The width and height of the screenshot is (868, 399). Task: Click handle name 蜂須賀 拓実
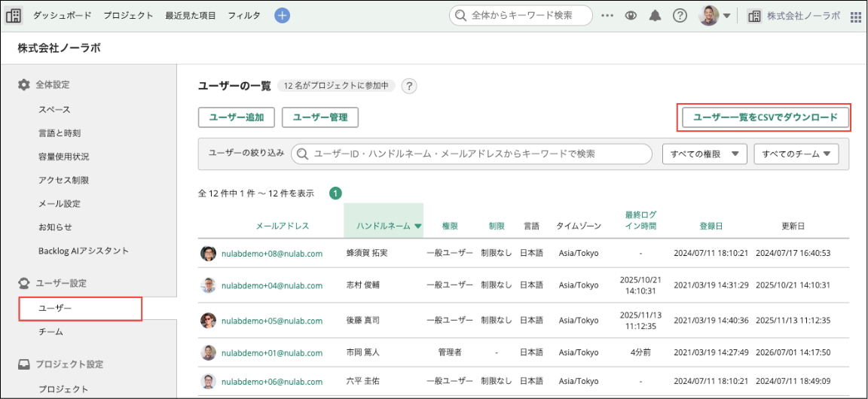[x=366, y=253]
